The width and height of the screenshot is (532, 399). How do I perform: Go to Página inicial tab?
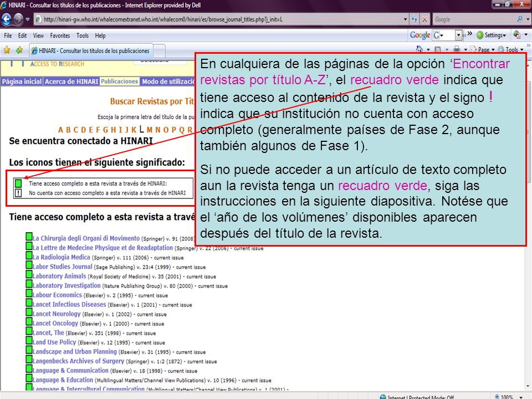(x=22, y=81)
